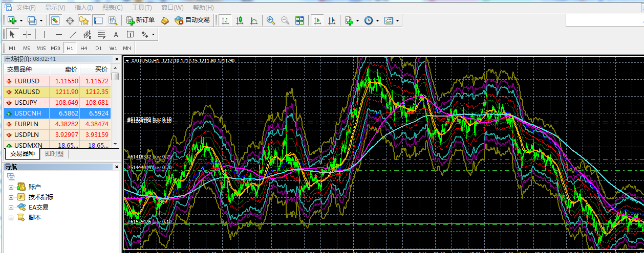This screenshot has width=644, height=253.
Task: Select the trendline drawing tool
Action: point(73,34)
